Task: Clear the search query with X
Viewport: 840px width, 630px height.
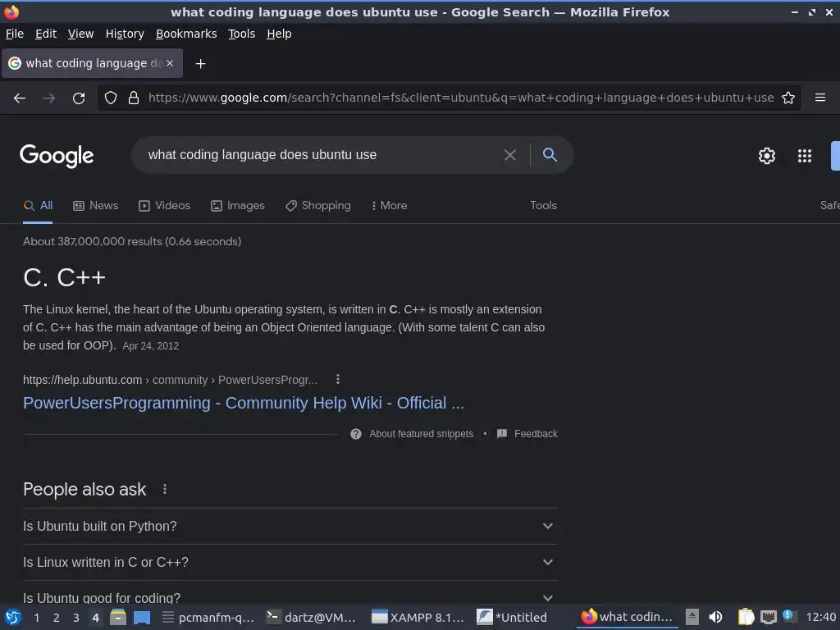Action: tap(510, 155)
